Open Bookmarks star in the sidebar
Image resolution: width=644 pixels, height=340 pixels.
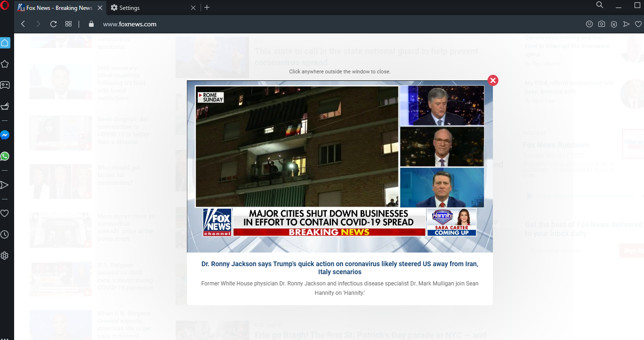tap(5, 64)
